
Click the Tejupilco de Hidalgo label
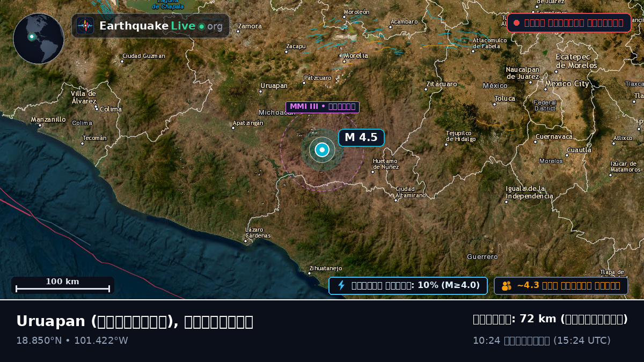461,136
